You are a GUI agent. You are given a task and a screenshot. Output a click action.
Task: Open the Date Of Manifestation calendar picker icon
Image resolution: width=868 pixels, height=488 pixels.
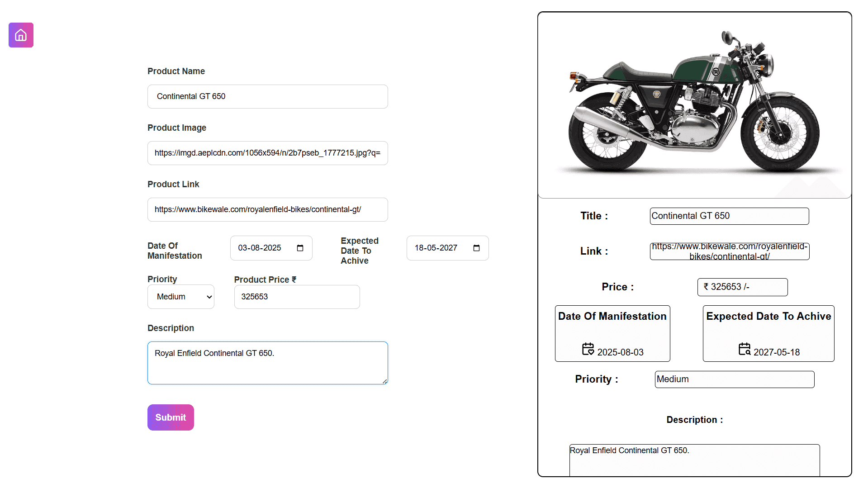pos(300,248)
